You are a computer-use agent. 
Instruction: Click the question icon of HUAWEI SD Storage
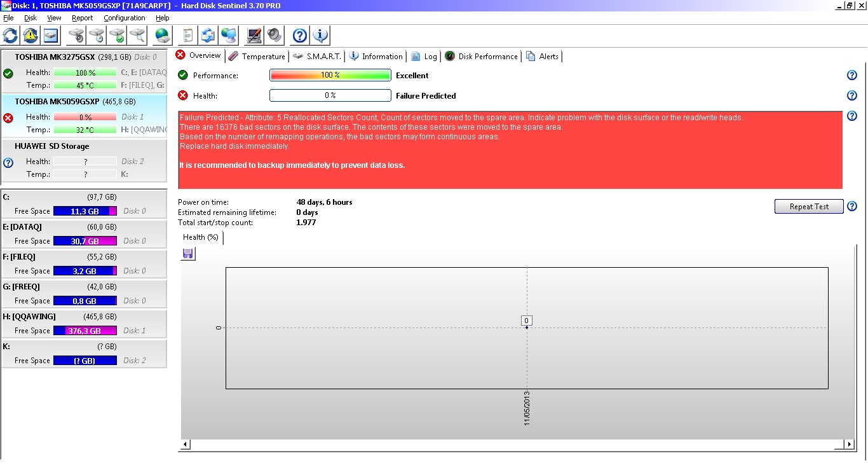click(8, 163)
